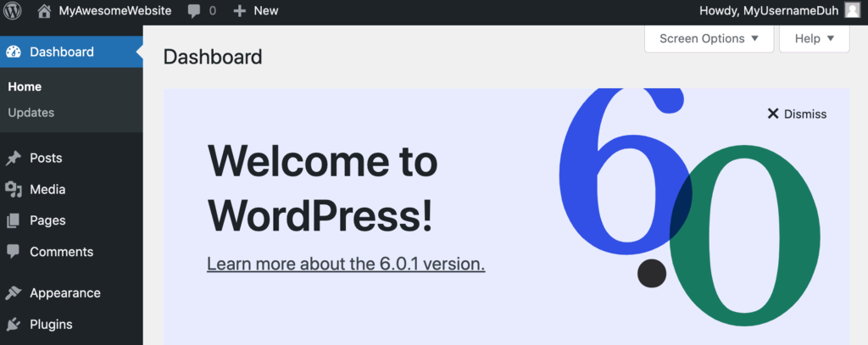Screen dimensions: 868x345
Task: Expand the Screen Options dropdown
Action: pos(709,39)
